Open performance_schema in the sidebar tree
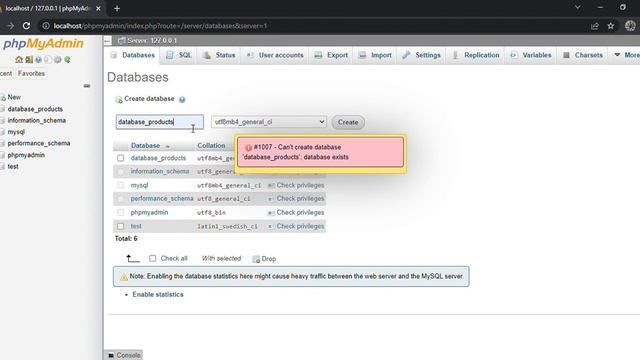The image size is (640, 360). [39, 143]
